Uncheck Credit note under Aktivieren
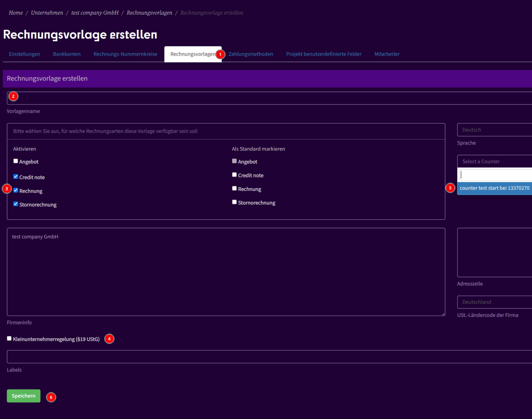Screen dimensions: 532x419 tap(16, 177)
